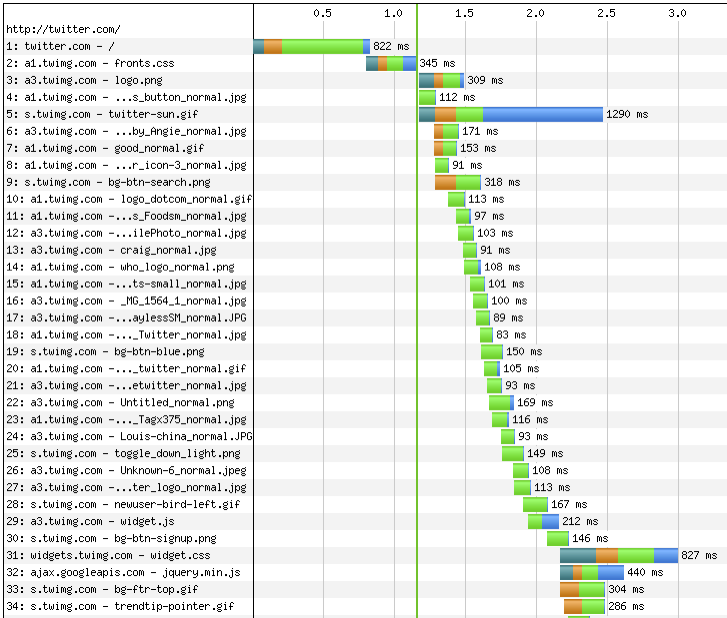
Task: Click the 171 ms label on row 6
Action: 480,131
